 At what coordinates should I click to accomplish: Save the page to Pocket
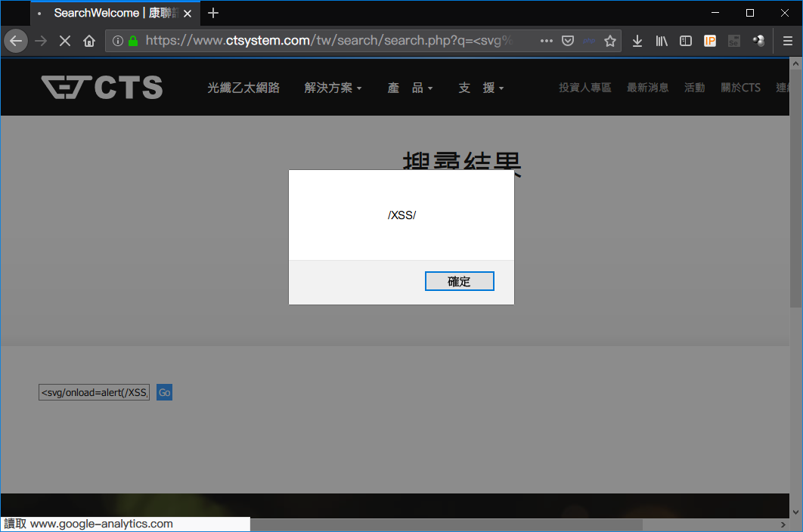coord(568,41)
